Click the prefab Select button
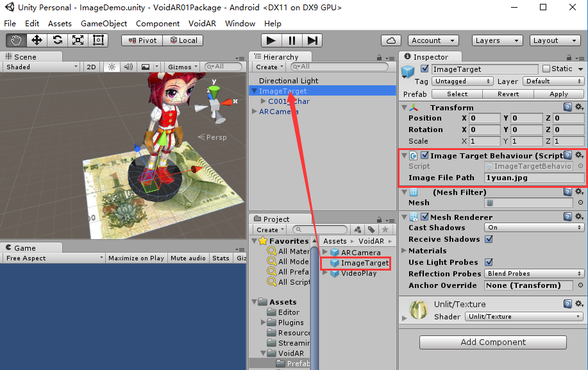The image size is (588, 370). coord(457,94)
